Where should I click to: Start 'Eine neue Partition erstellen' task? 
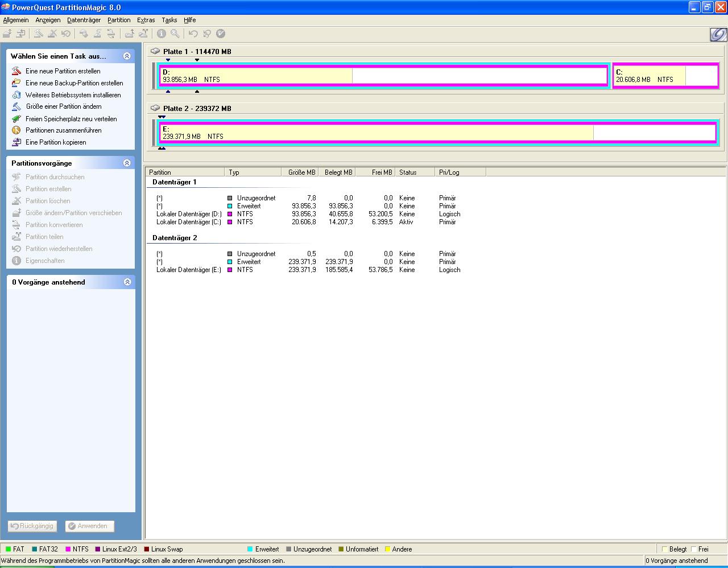coord(63,71)
